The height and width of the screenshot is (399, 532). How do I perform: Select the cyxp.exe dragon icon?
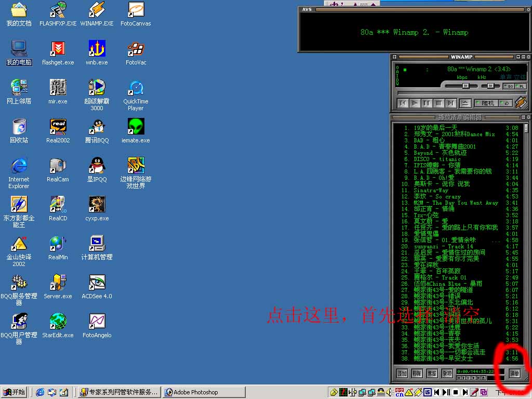click(x=97, y=209)
